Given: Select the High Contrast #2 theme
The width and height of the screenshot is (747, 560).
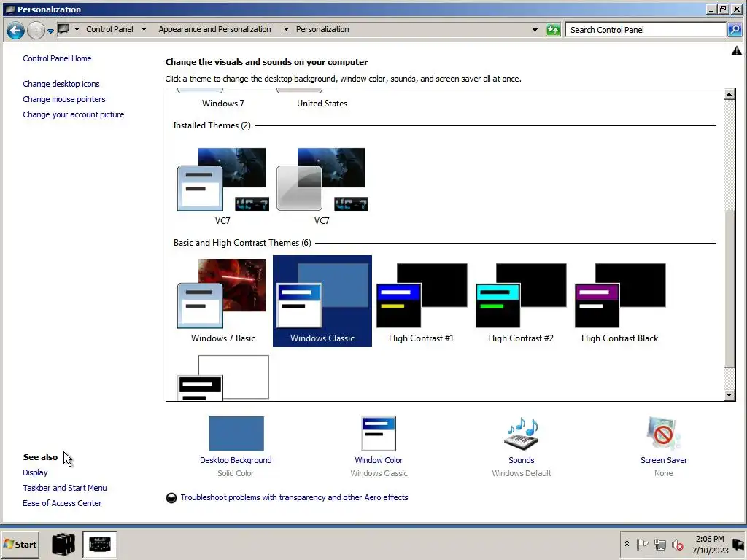Looking at the screenshot, I should pyautogui.click(x=521, y=300).
